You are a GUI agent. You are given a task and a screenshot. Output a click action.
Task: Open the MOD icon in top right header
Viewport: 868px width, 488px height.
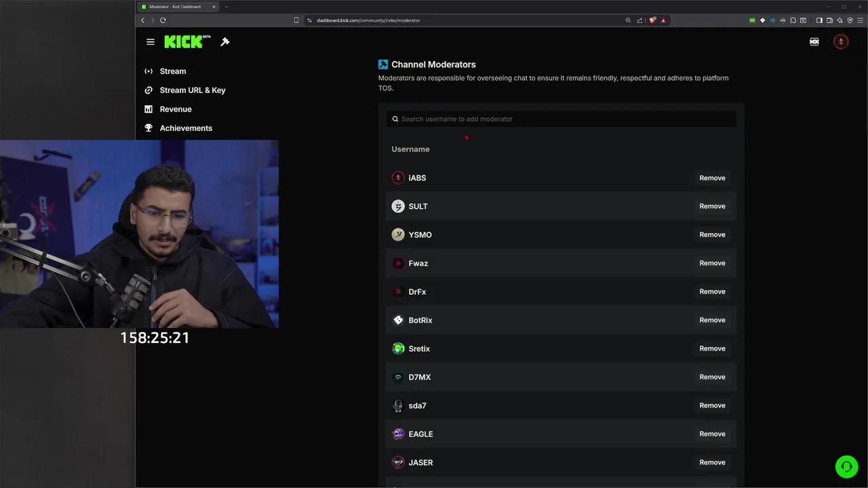[x=814, y=42]
